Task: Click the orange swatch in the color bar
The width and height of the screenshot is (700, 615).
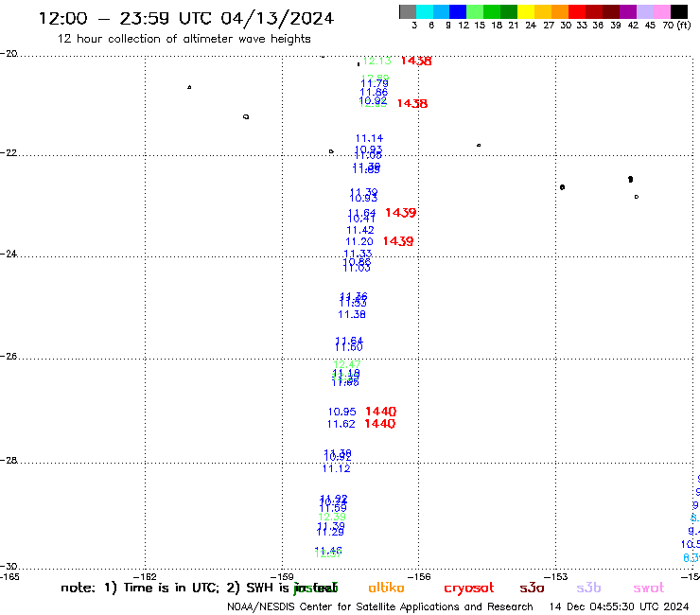Action: (x=560, y=11)
